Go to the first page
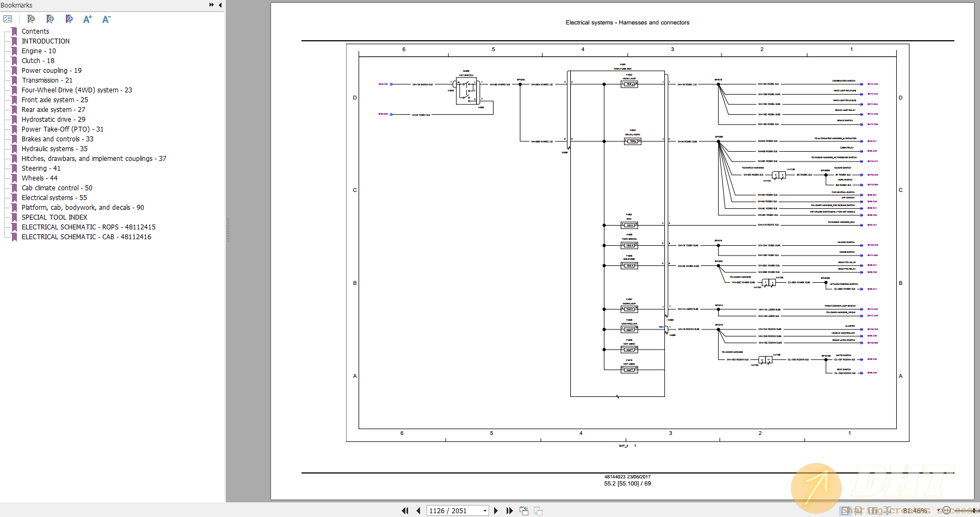This screenshot has height=517, width=980. pyautogui.click(x=405, y=510)
